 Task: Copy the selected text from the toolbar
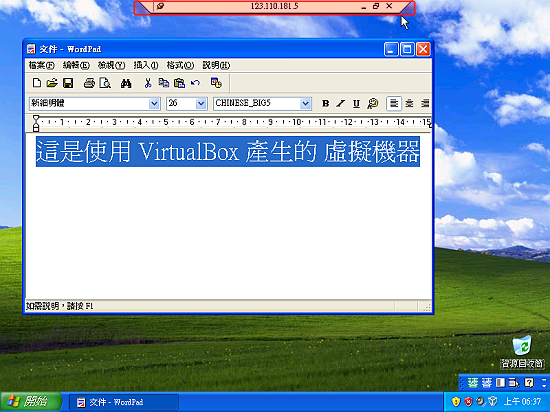click(163, 83)
